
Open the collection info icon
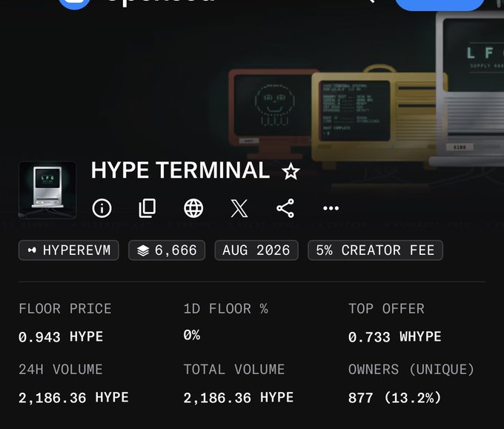click(x=102, y=208)
